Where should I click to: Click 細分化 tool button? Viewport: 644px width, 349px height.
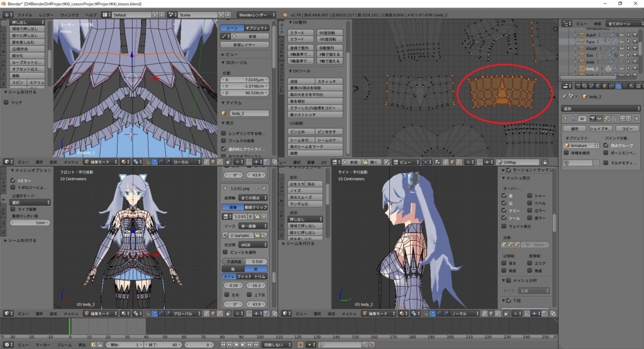[27, 55]
